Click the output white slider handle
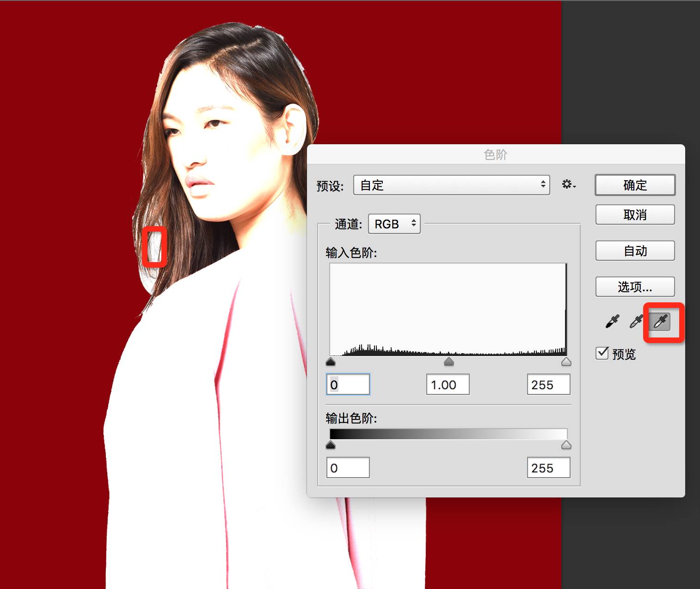700x589 pixels. [x=566, y=445]
